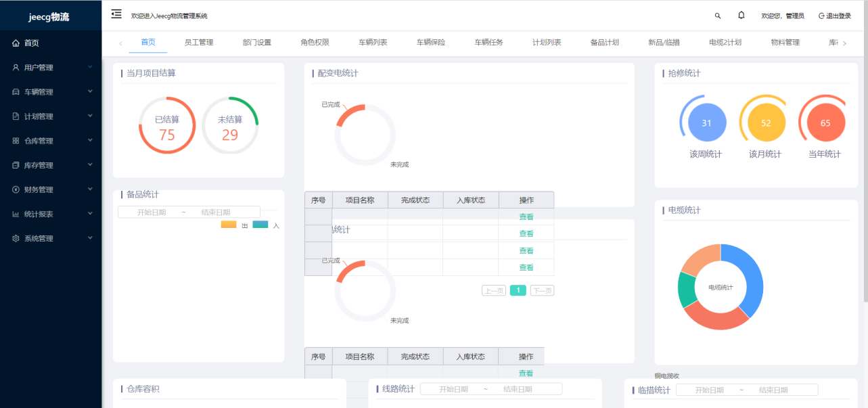
Task: Expand the 财务管理 submenu chevron
Action: [x=90, y=189]
